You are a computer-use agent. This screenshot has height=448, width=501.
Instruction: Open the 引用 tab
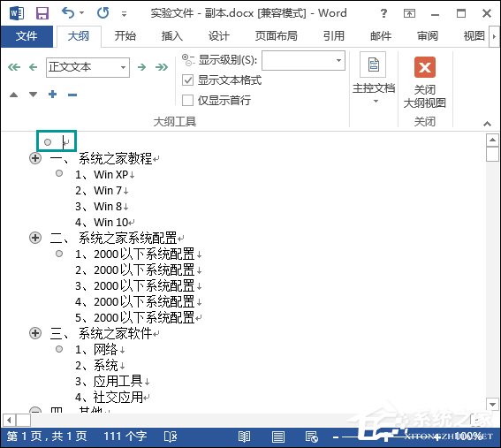click(x=334, y=36)
